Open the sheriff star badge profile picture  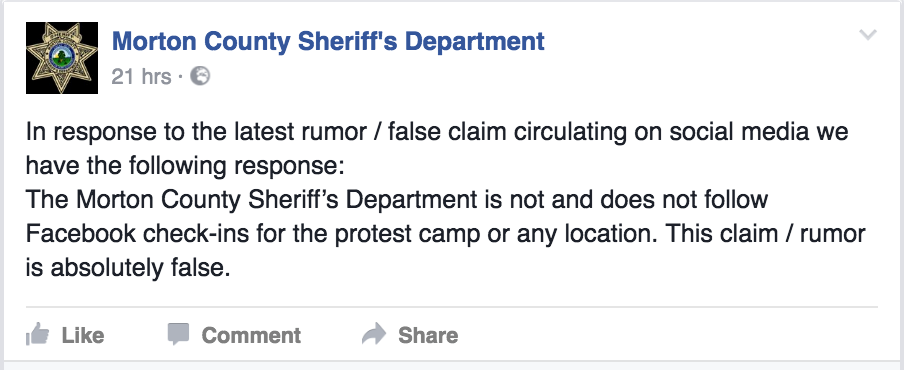[62, 58]
